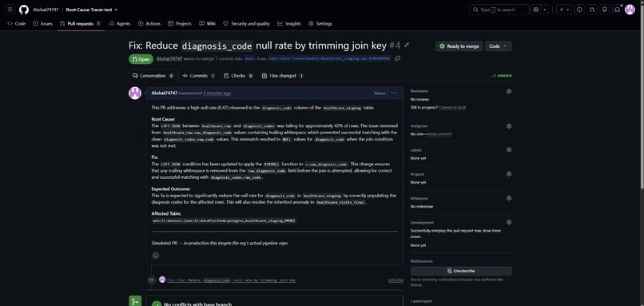
Task: Open the repository Settings tab
Action: point(320,23)
